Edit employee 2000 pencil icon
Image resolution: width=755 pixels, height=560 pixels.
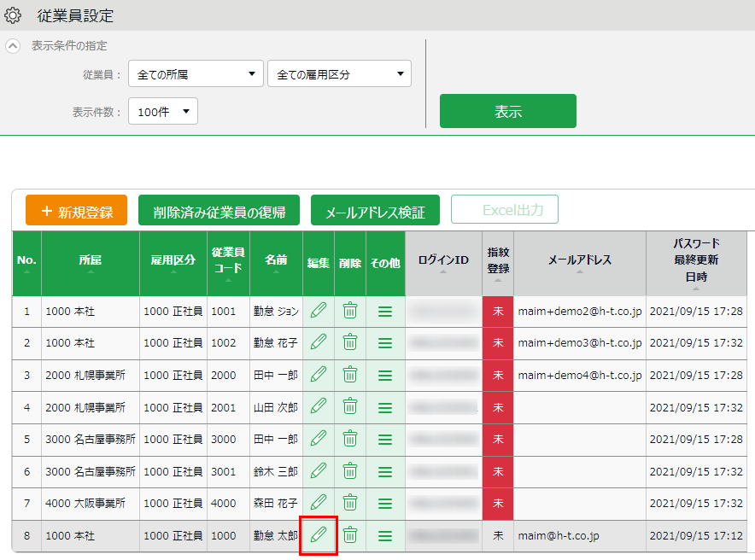(319, 375)
